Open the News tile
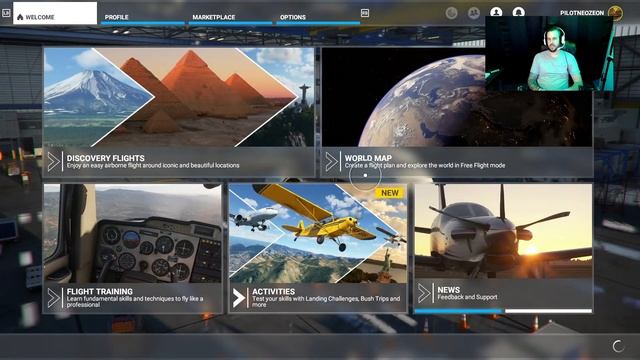This screenshot has height=360, width=640. click(x=503, y=248)
